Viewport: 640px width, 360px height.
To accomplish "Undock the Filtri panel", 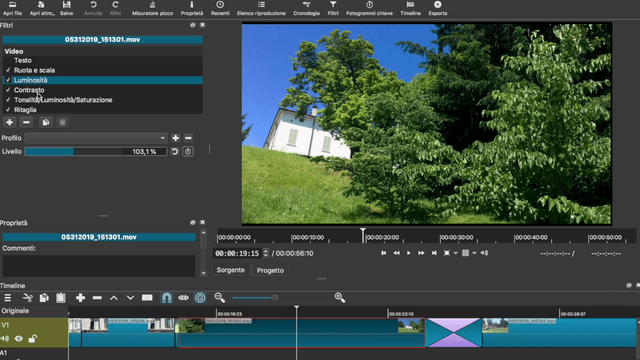I will tap(193, 25).
